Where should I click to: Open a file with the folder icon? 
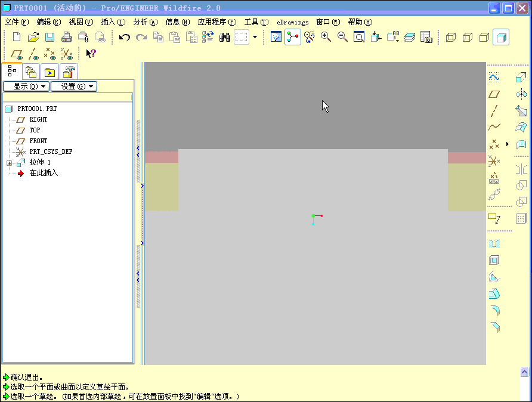33,37
